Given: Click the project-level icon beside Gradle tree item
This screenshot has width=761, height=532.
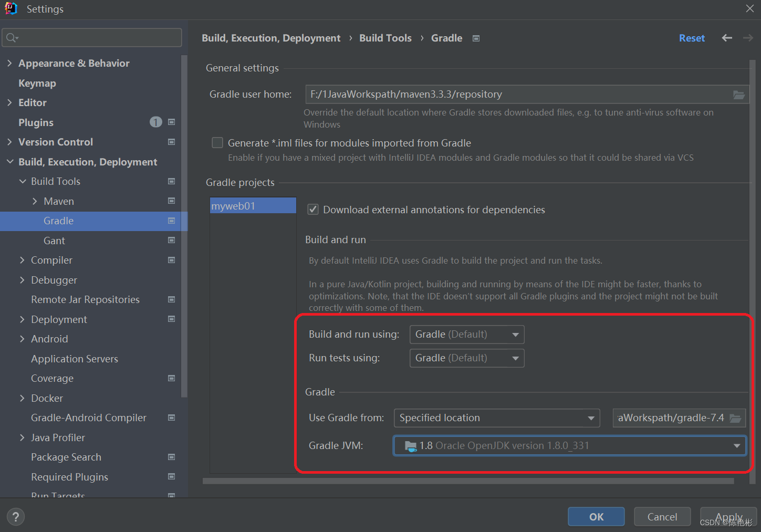Looking at the screenshot, I should [171, 221].
